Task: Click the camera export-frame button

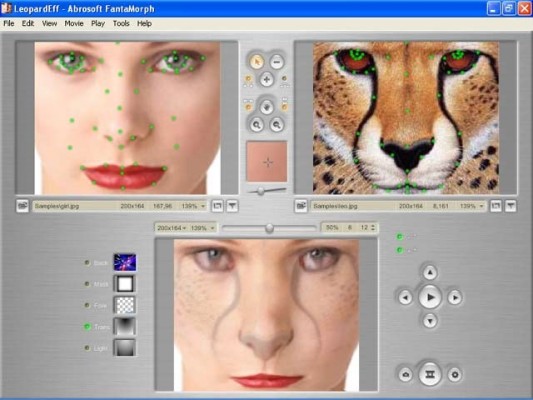Action: [x=406, y=375]
